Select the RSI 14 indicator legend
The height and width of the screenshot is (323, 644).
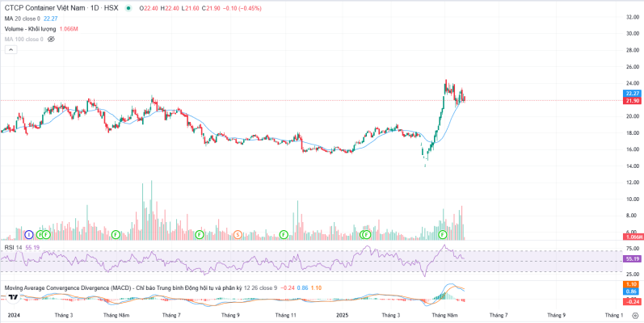[x=13, y=247]
